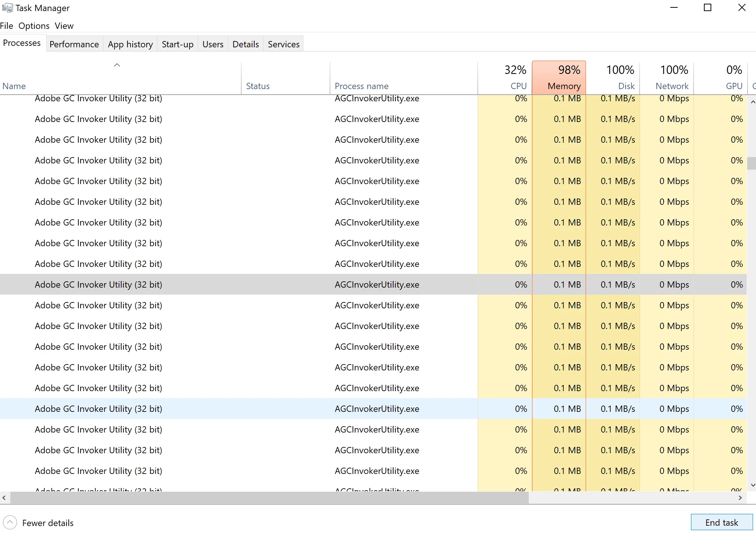Switch to the App history tab

(130, 44)
